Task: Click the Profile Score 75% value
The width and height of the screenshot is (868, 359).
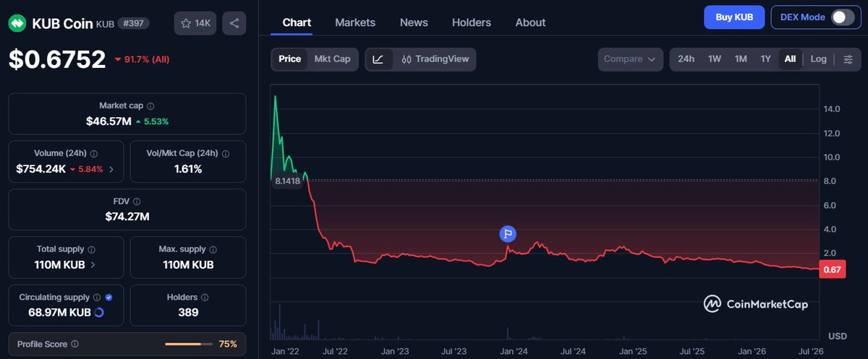Action: tap(228, 345)
